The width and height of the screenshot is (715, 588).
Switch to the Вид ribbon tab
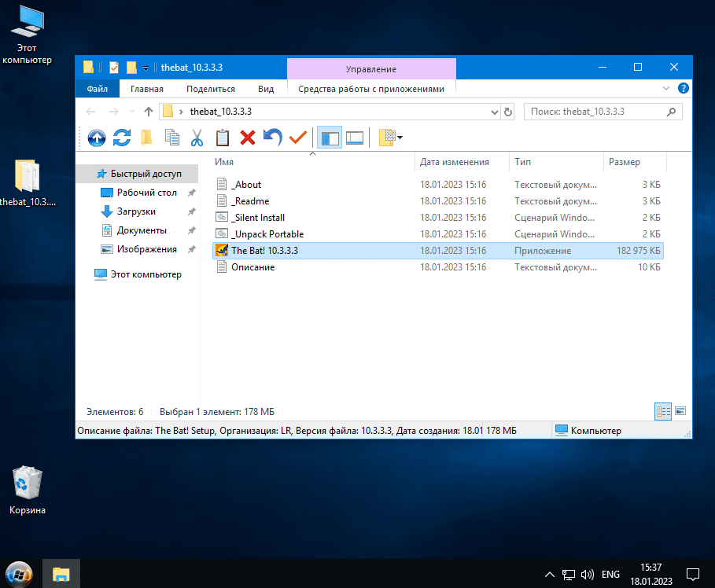[266, 89]
